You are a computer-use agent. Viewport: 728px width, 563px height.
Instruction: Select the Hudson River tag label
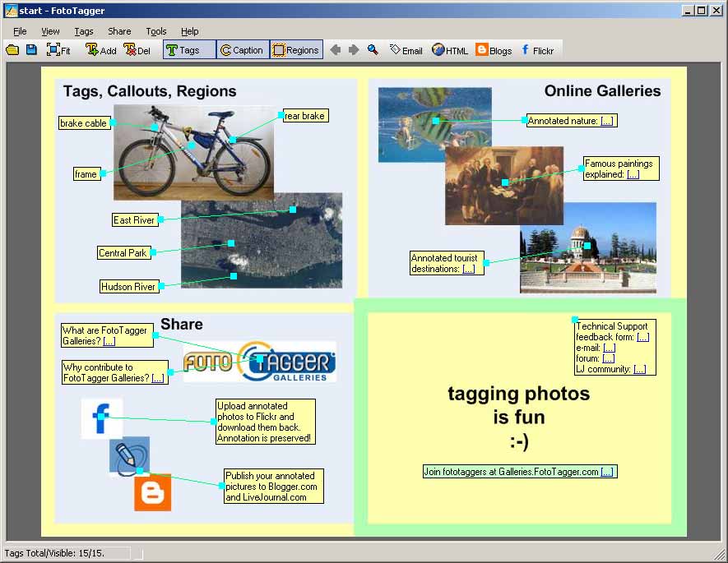tap(129, 287)
